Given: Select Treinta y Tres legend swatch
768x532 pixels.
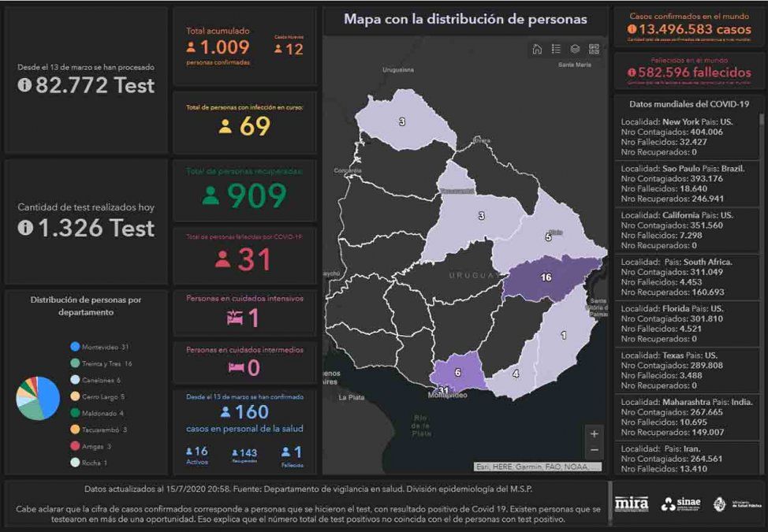Looking at the screenshot, I should tap(75, 363).
